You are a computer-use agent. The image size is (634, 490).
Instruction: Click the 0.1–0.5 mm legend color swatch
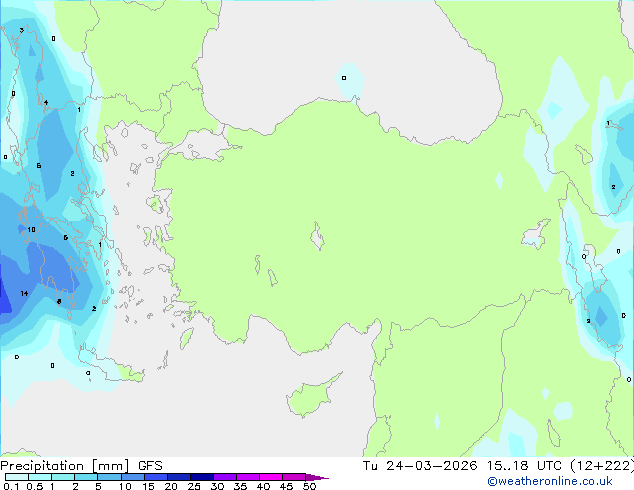(x=17, y=477)
